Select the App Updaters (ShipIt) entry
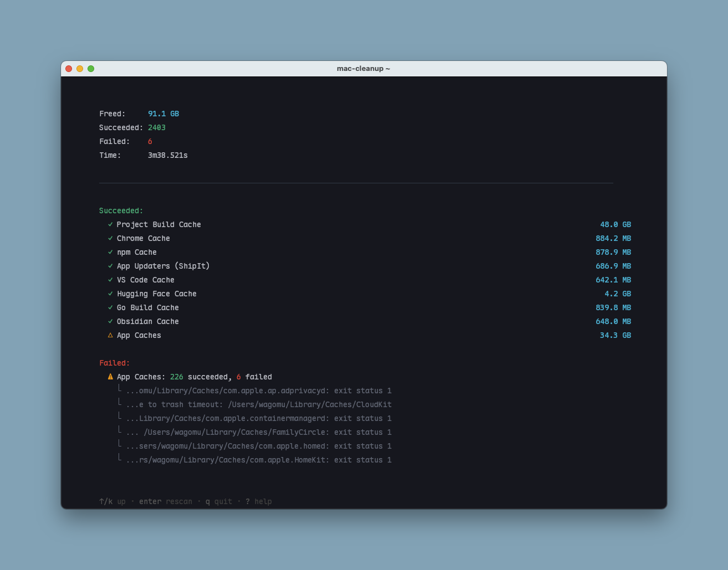The image size is (728, 570). [163, 266]
